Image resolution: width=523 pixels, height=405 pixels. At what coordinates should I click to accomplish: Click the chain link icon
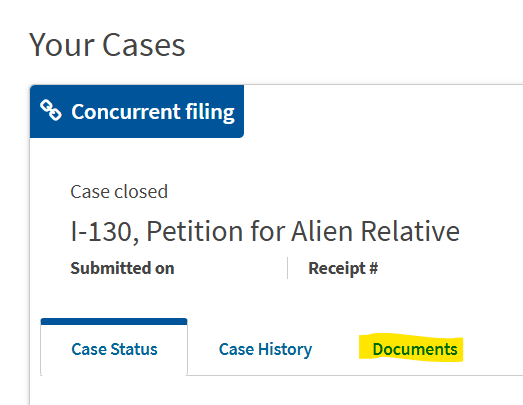coord(51,110)
